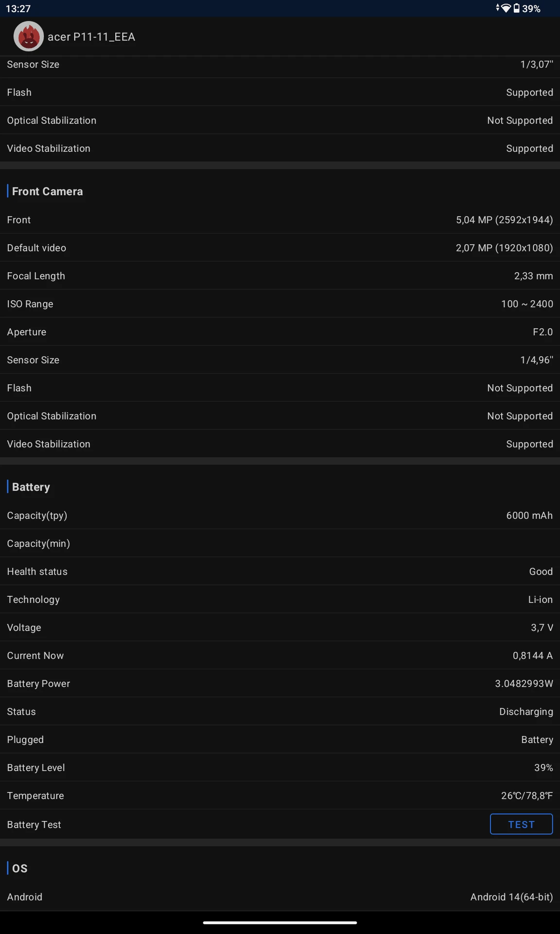Tap the status bar clock showing 13:27
Viewport: 560px width, 934px height.
18,9
